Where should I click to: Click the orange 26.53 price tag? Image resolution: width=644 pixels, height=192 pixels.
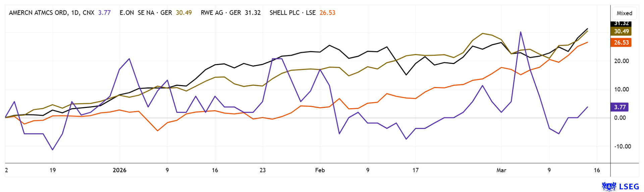pyautogui.click(x=621, y=43)
